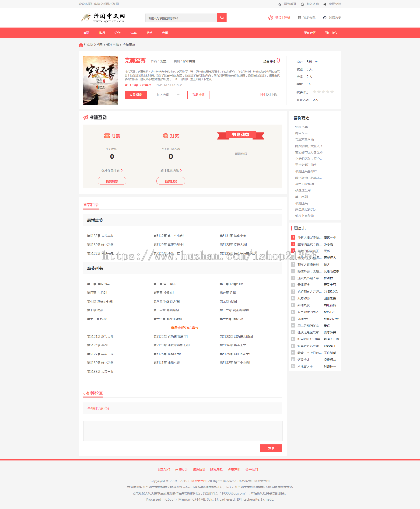Click the red 立即阅读 button

pyautogui.click(x=135, y=95)
